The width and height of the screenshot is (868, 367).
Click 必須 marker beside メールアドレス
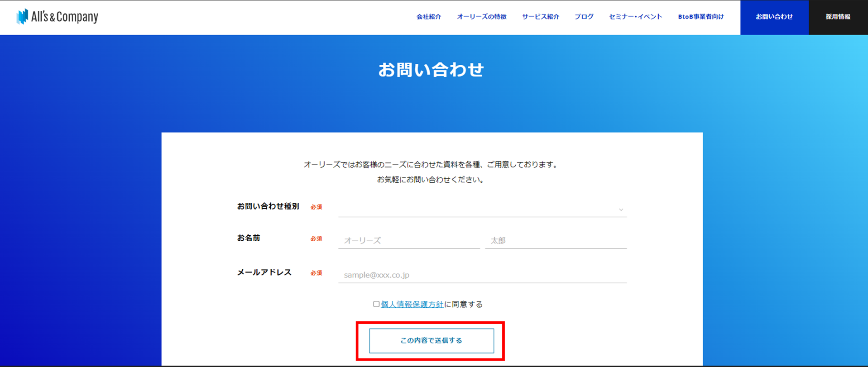[316, 273]
